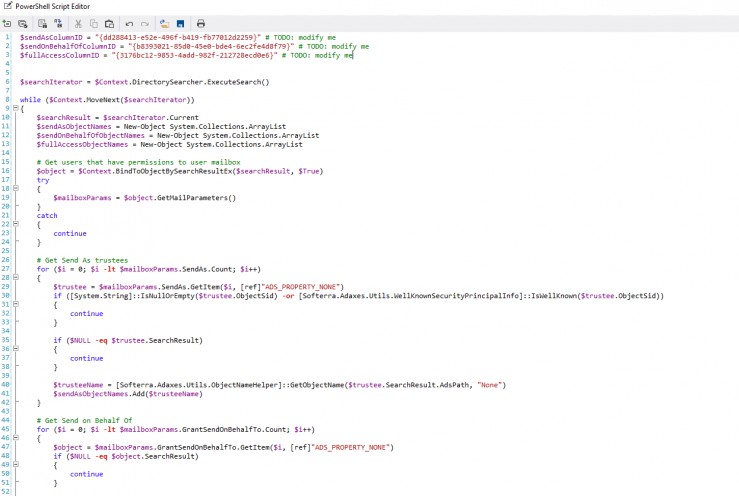
Task: Collapse the if block at line 31
Action: [16, 304]
